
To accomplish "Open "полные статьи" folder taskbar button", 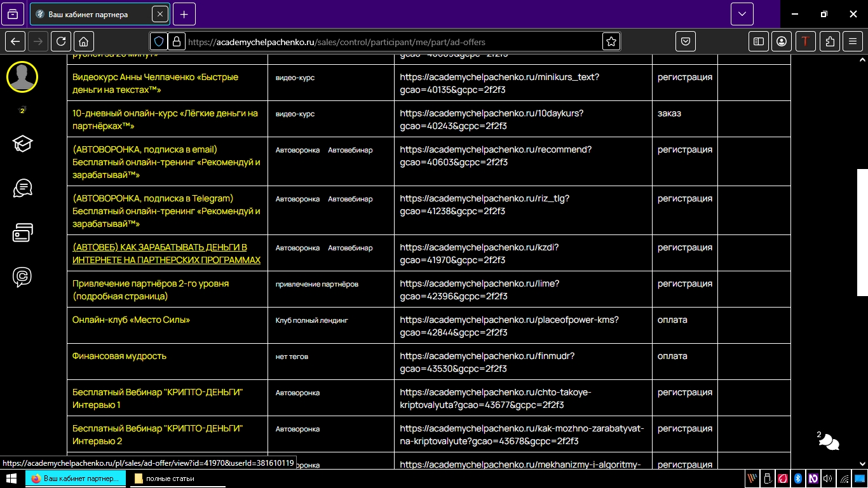I will coord(178,478).
